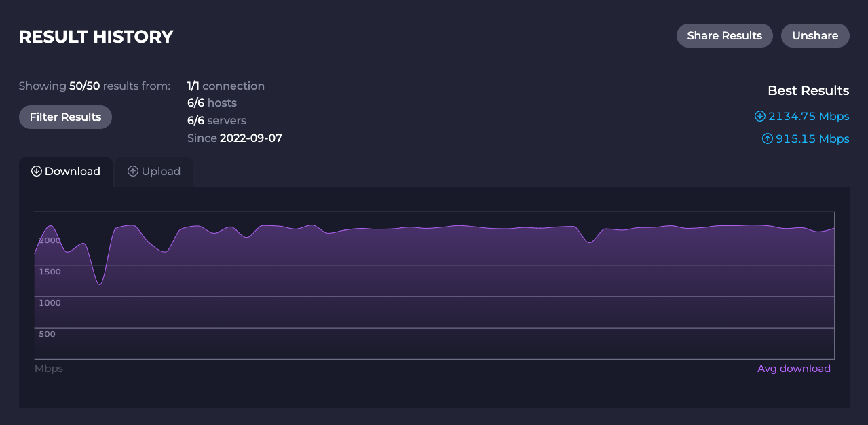Screen dimensions: 868x425
Task: Click the Showing 50/50 results text
Action: pos(94,86)
